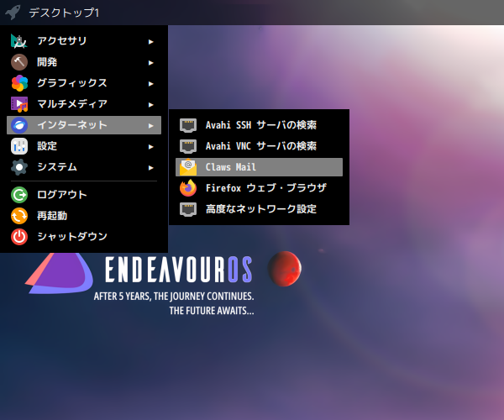Expand the 設定 submenu arrow
504x420 pixels.
(x=150, y=147)
